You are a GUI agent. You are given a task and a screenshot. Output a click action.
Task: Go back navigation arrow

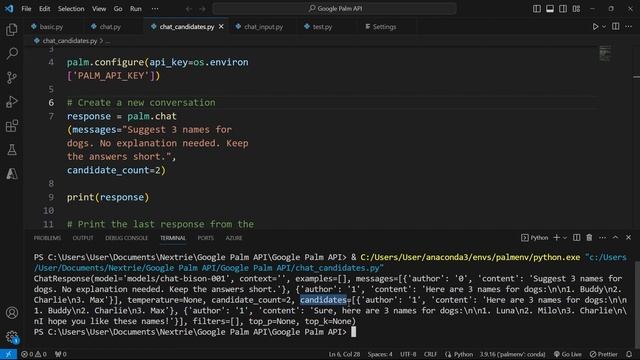pyautogui.click(x=189, y=9)
